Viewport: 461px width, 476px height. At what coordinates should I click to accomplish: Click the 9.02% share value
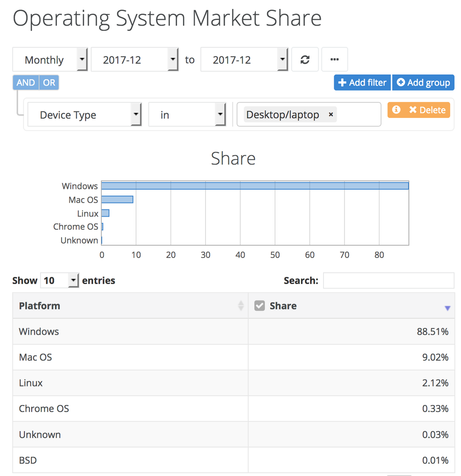tap(435, 357)
